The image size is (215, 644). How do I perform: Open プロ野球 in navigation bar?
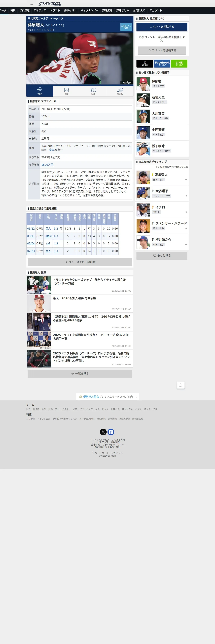[x=24, y=11]
